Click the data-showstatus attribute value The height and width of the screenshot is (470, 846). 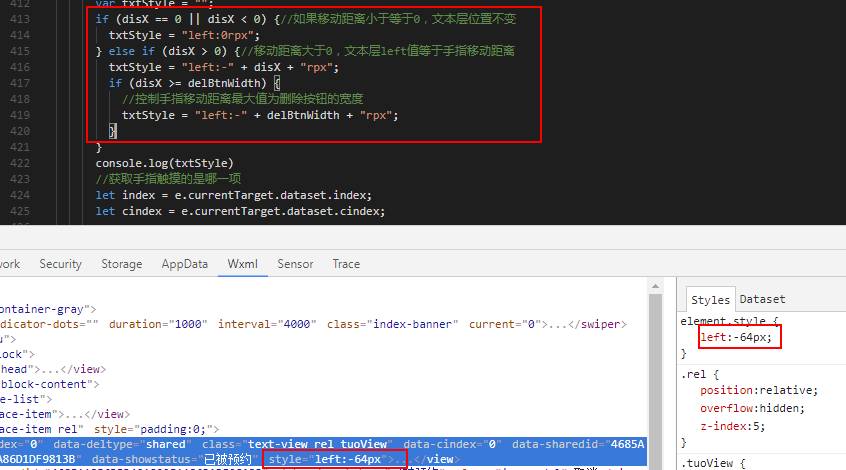coord(228,459)
